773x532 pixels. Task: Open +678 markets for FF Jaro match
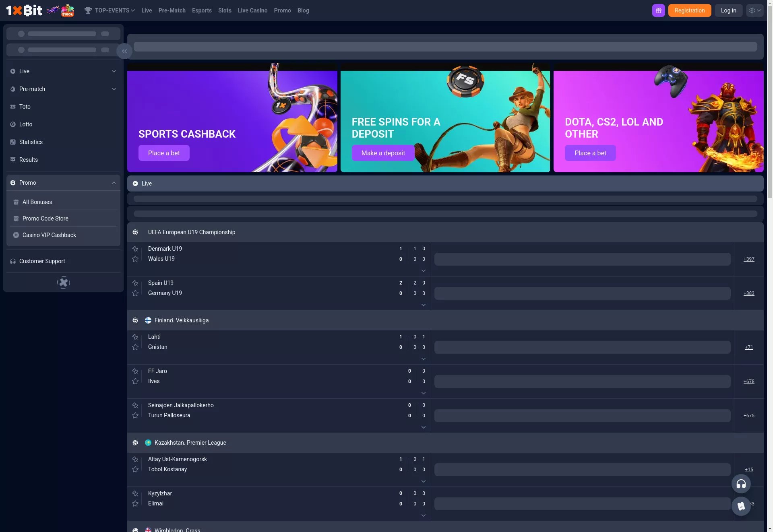(x=749, y=381)
